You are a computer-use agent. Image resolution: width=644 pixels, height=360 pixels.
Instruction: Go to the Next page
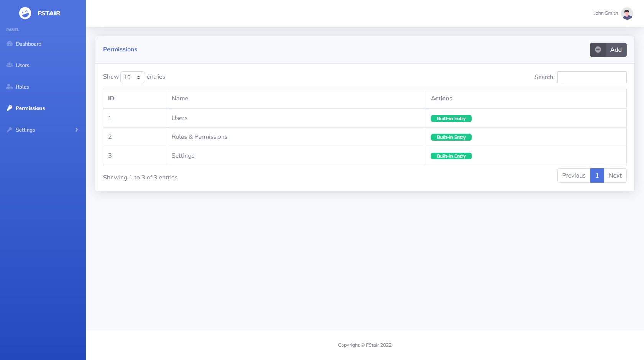[x=615, y=176]
